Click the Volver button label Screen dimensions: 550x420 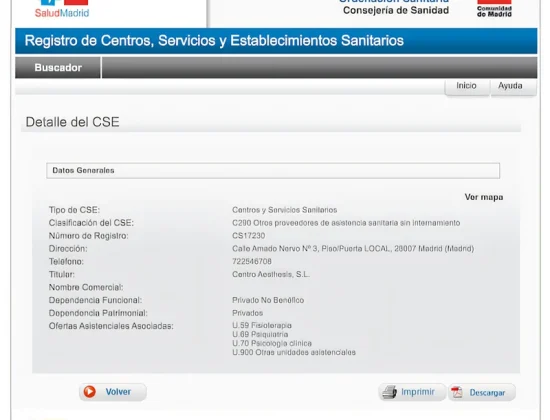[118, 392]
